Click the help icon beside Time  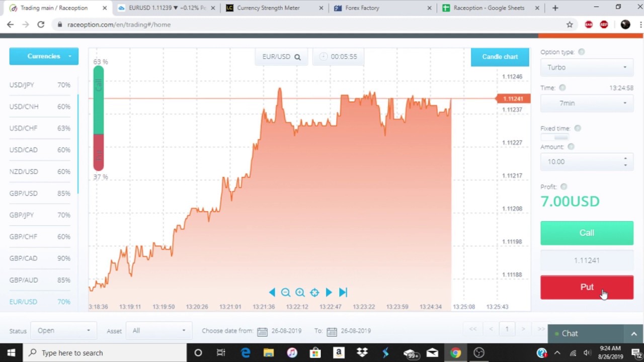pyautogui.click(x=562, y=87)
